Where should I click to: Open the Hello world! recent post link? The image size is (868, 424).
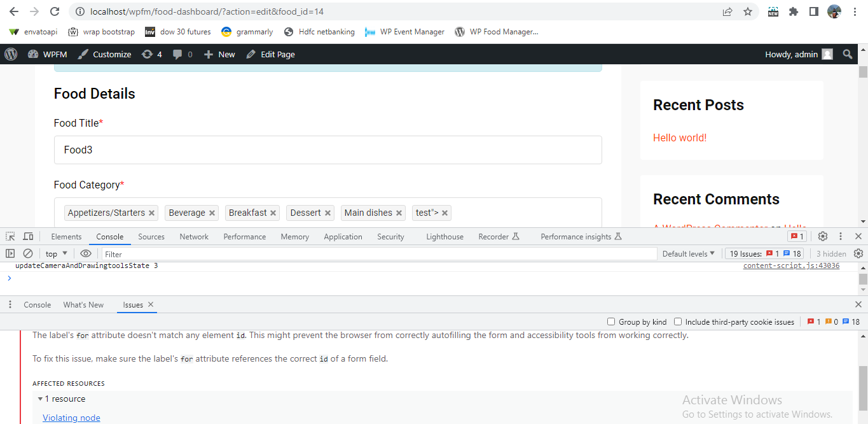pos(679,137)
